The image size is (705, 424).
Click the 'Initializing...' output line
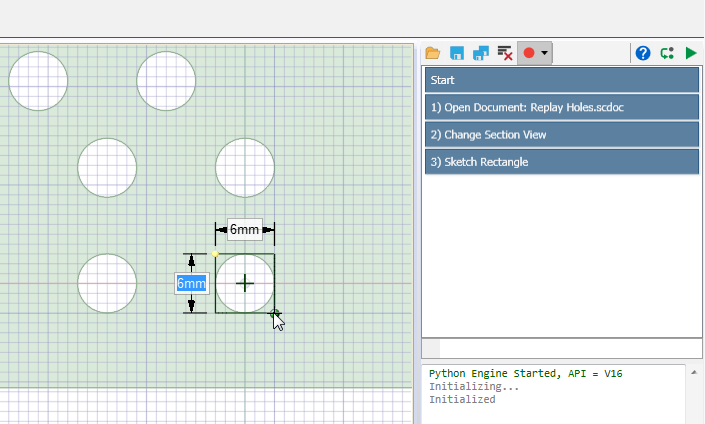[474, 387]
